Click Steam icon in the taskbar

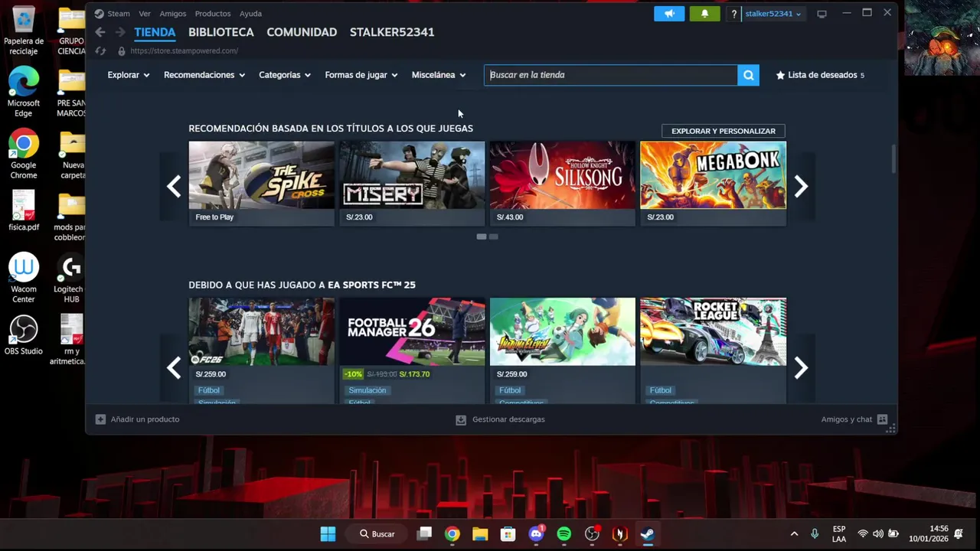point(648,534)
